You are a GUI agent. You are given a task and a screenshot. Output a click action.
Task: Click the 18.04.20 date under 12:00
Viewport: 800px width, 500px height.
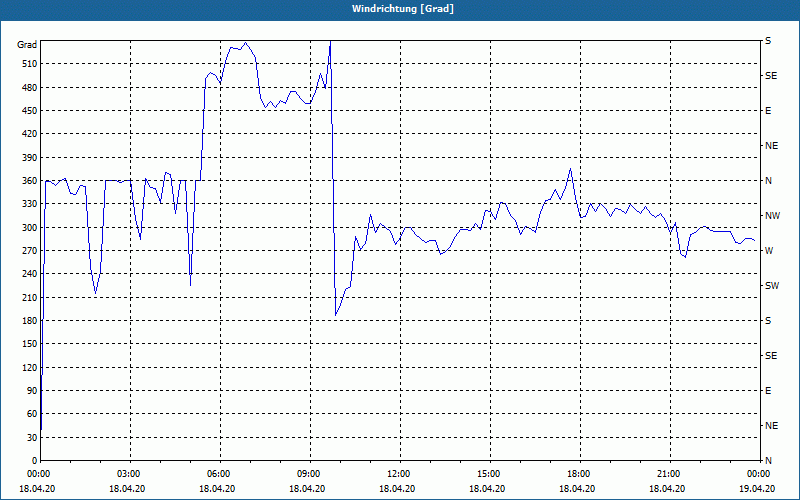[x=397, y=488]
